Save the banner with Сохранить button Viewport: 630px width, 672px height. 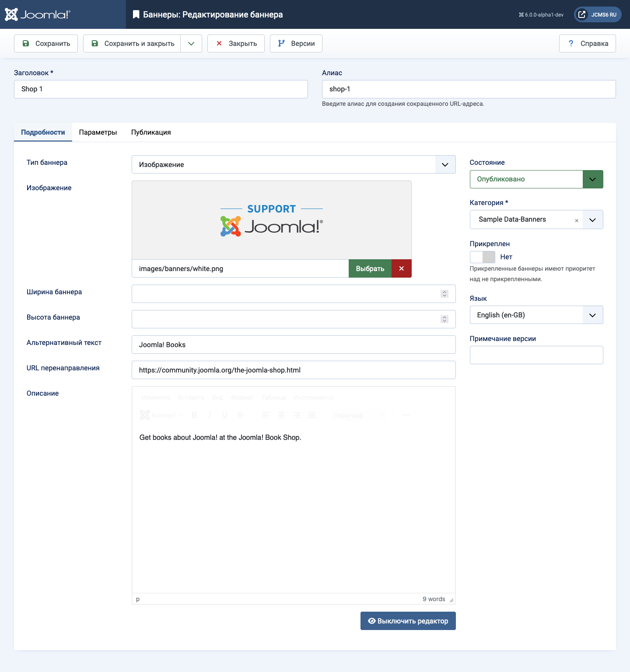(46, 43)
